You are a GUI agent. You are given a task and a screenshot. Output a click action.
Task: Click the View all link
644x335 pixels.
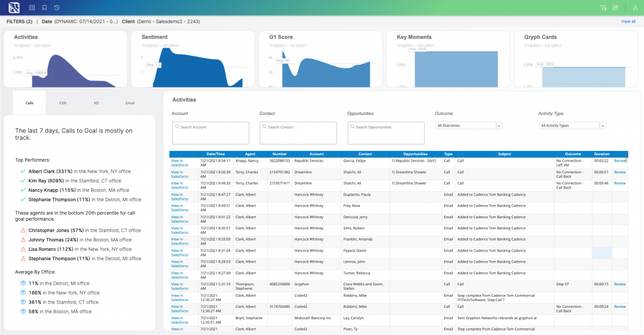[x=628, y=21]
